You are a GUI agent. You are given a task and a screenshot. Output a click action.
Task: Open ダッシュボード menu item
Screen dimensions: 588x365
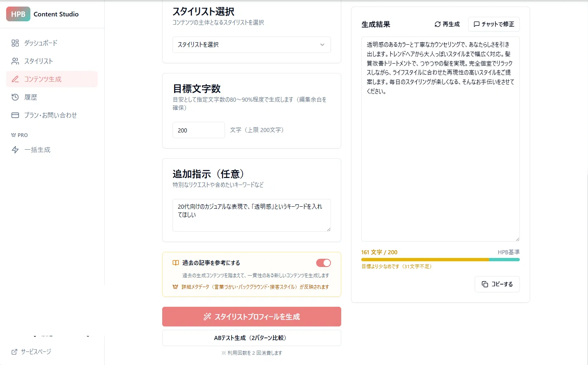[x=52, y=43]
